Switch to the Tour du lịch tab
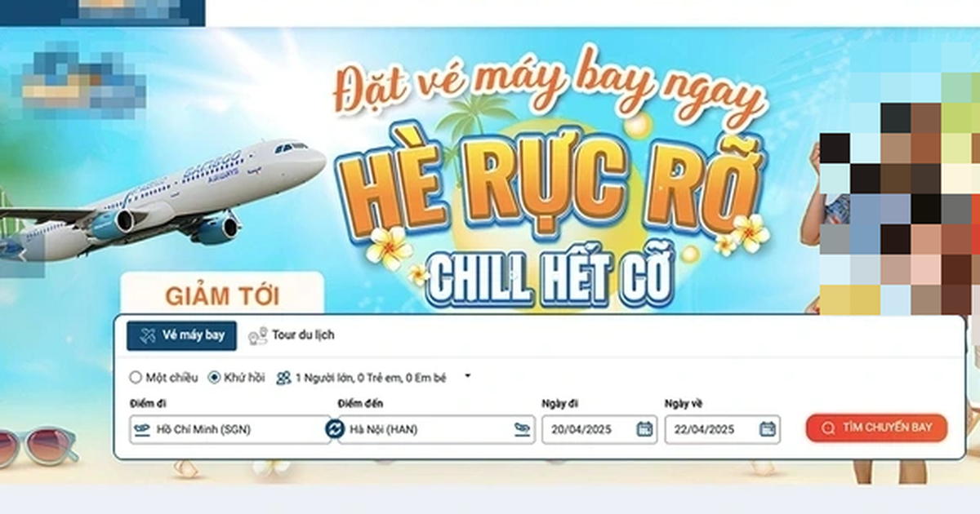The height and width of the screenshot is (514, 980). tap(292, 335)
